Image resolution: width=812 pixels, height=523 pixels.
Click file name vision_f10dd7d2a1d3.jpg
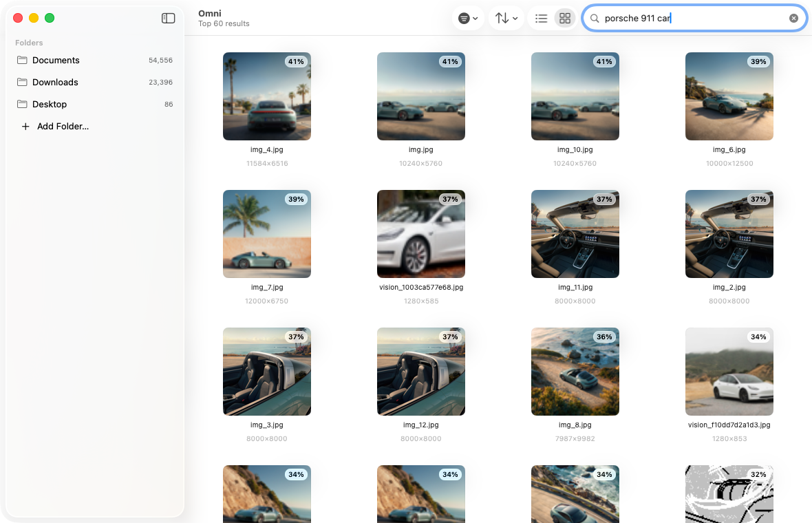click(729, 425)
